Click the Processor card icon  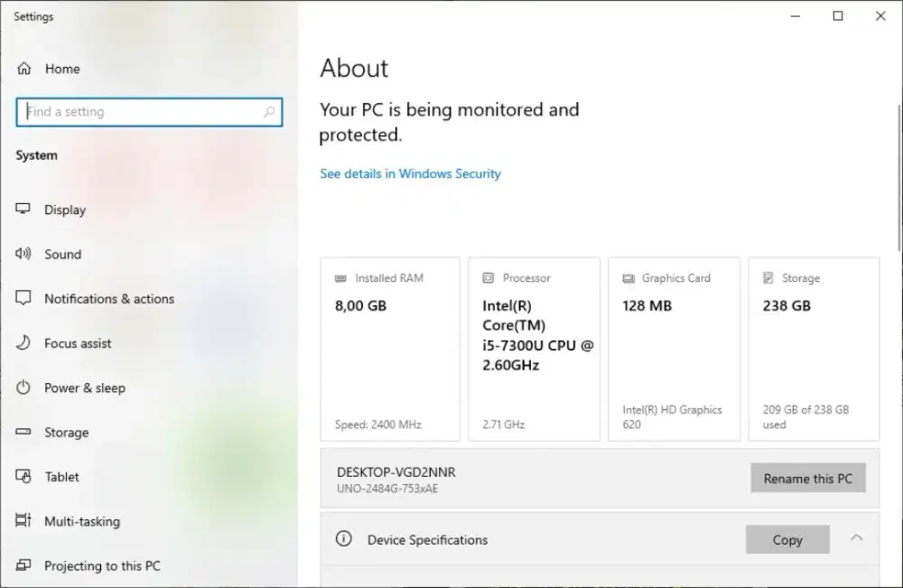click(488, 277)
